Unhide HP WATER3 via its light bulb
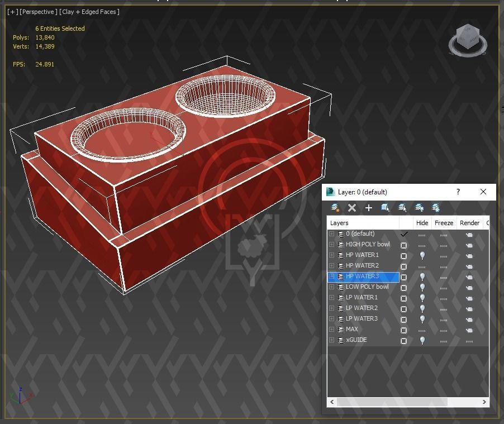This screenshot has height=424, width=504. 422,277
